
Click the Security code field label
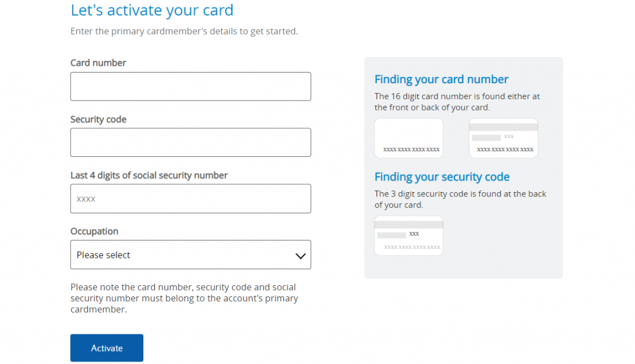pos(99,120)
